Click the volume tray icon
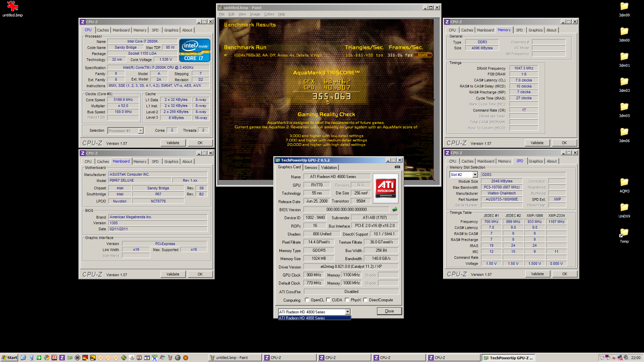The width and height of the screenshot is (644, 362). 626,357
